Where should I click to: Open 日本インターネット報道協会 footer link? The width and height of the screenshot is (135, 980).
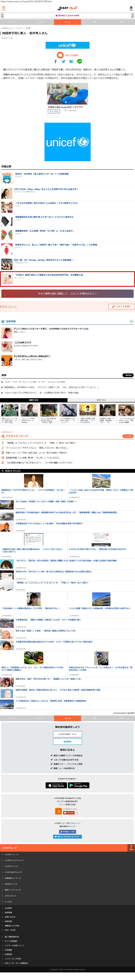tap(16, 963)
